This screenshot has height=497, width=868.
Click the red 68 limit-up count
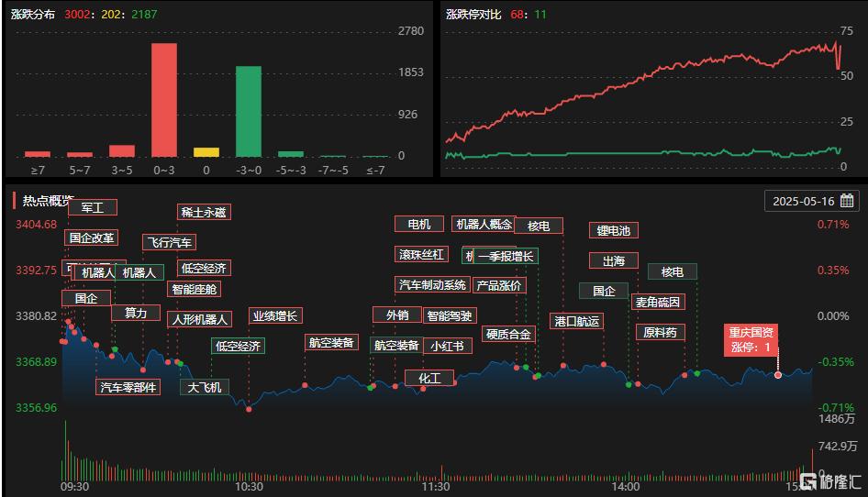pyautogui.click(x=517, y=15)
